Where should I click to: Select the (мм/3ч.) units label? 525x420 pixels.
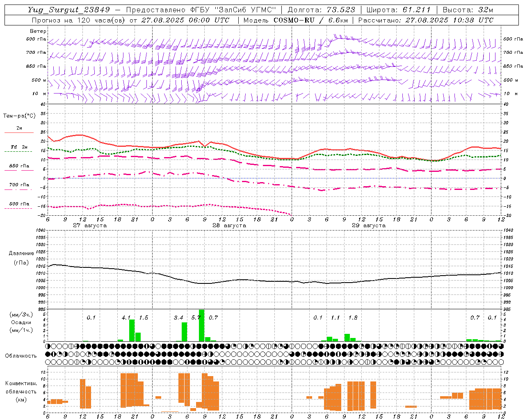point(21,315)
